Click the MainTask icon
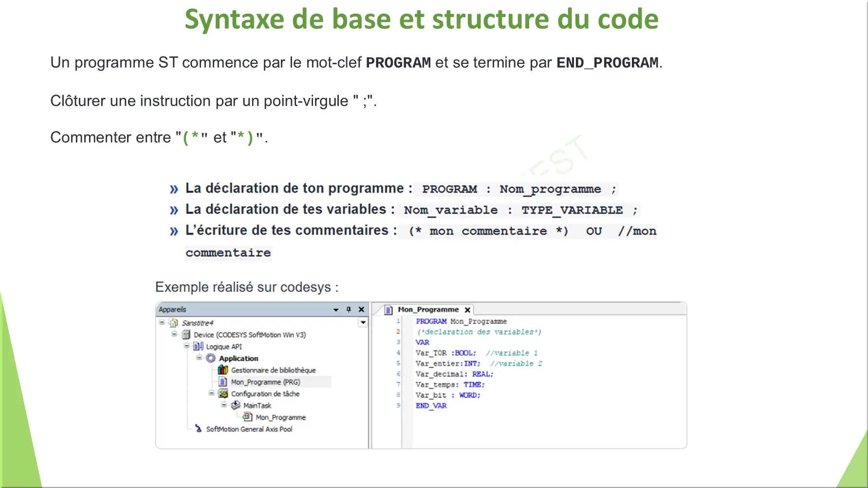This screenshot has width=868, height=488. [x=236, y=405]
